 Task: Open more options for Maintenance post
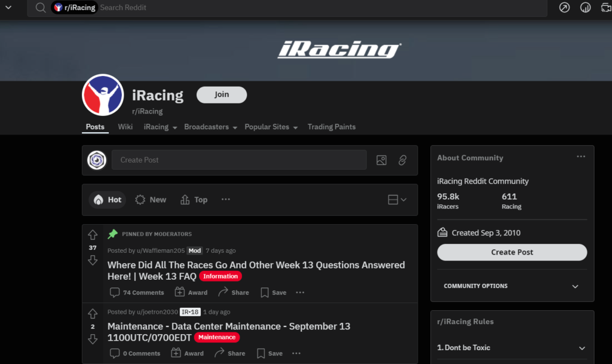coord(296,353)
